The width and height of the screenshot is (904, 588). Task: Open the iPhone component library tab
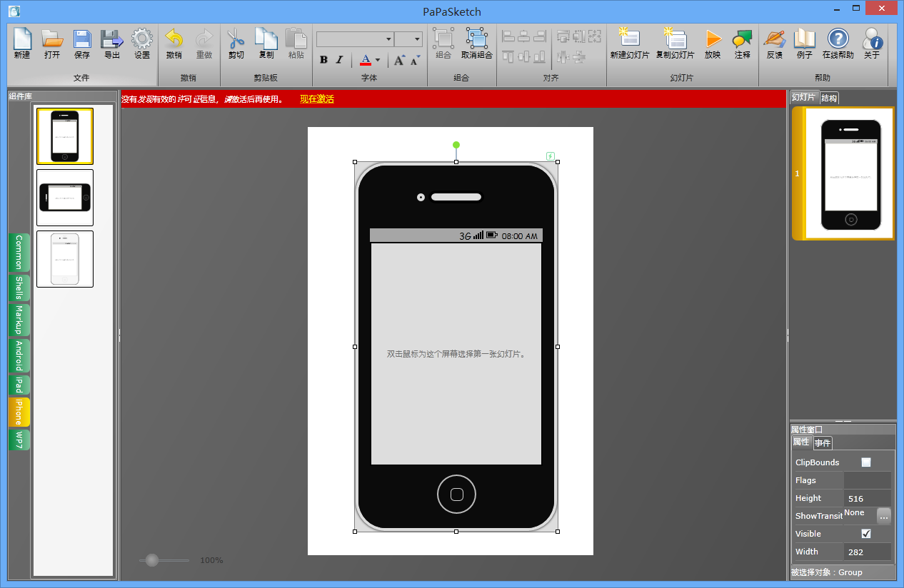(x=19, y=412)
